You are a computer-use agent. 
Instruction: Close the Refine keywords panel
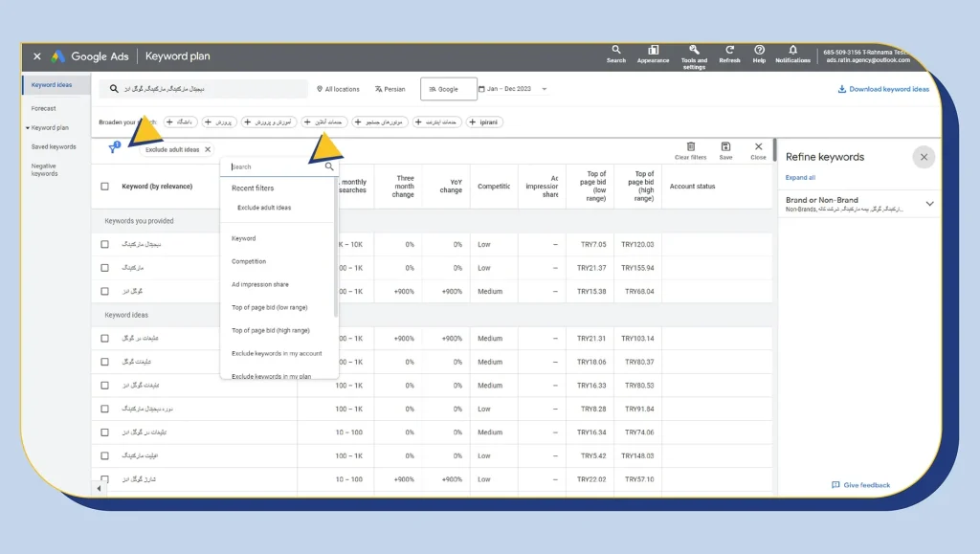click(924, 157)
